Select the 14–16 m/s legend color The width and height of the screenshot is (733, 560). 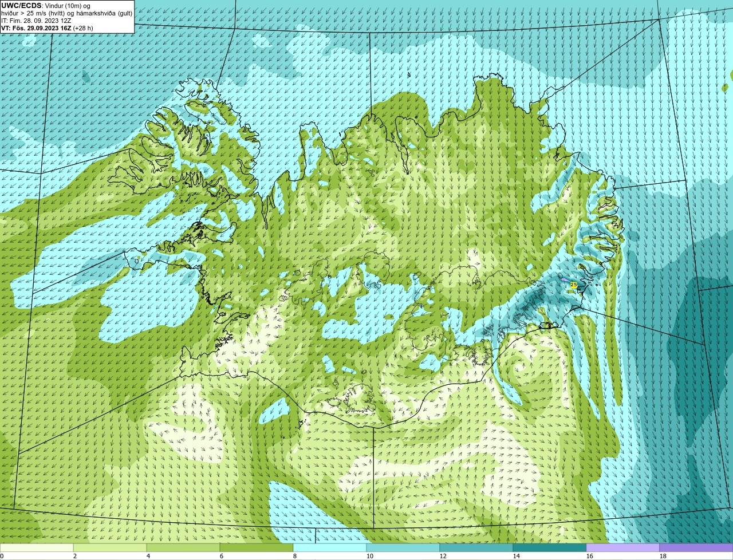[550, 547]
